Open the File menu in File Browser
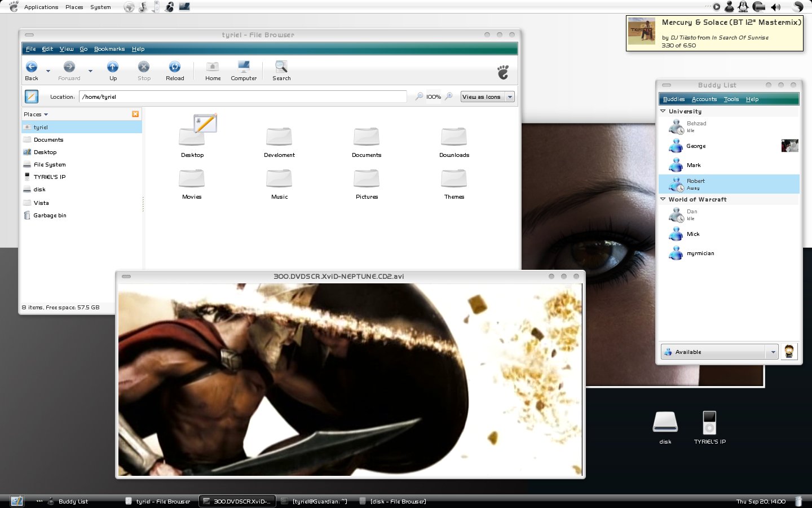The height and width of the screenshot is (508, 812). (x=30, y=49)
